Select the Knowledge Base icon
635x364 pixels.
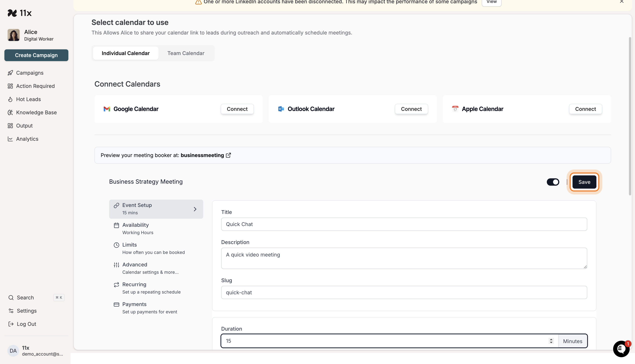[10, 112]
